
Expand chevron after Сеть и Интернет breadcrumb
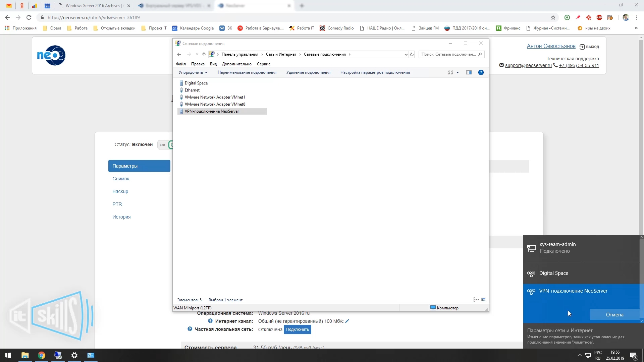300,54
